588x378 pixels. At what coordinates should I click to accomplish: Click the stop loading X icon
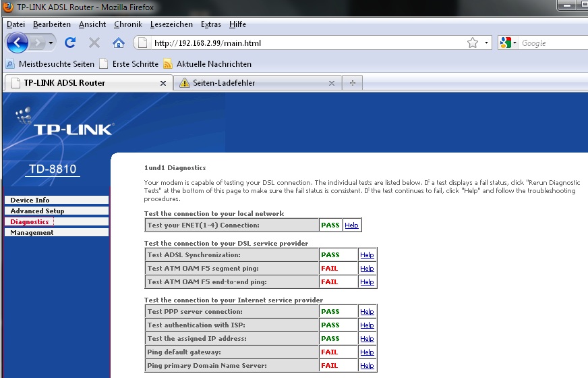(x=94, y=43)
